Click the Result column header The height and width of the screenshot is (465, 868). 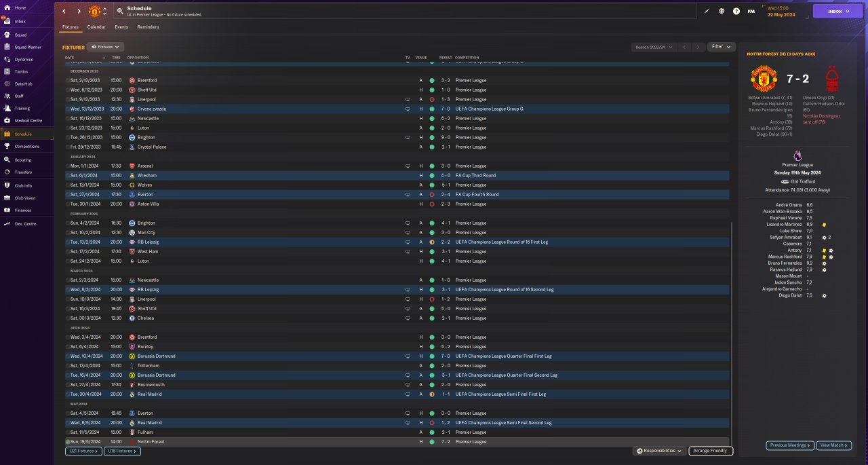446,58
